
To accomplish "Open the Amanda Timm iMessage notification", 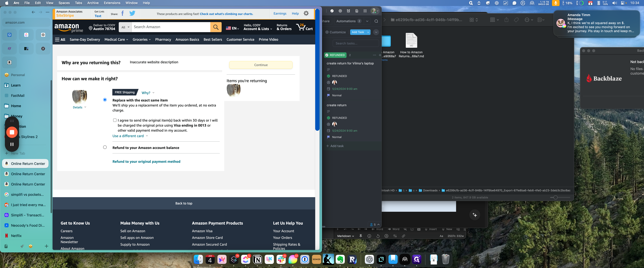I will click(597, 23).
